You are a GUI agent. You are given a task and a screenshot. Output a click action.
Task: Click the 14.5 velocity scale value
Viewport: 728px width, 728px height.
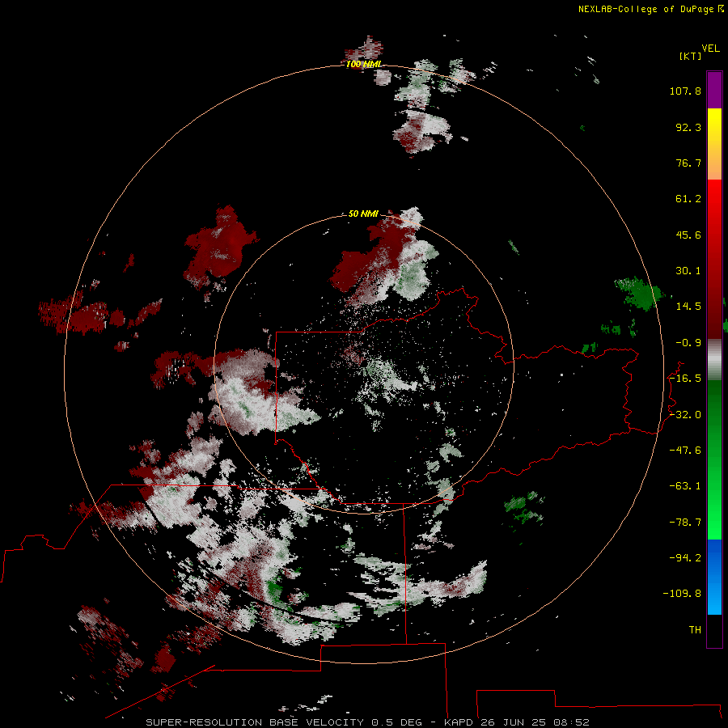pyautogui.click(x=688, y=307)
